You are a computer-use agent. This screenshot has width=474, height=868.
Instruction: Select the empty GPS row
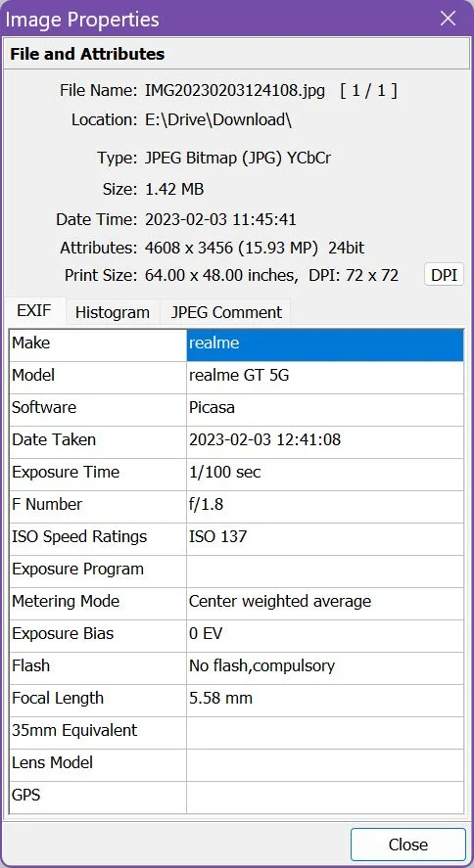click(x=236, y=798)
